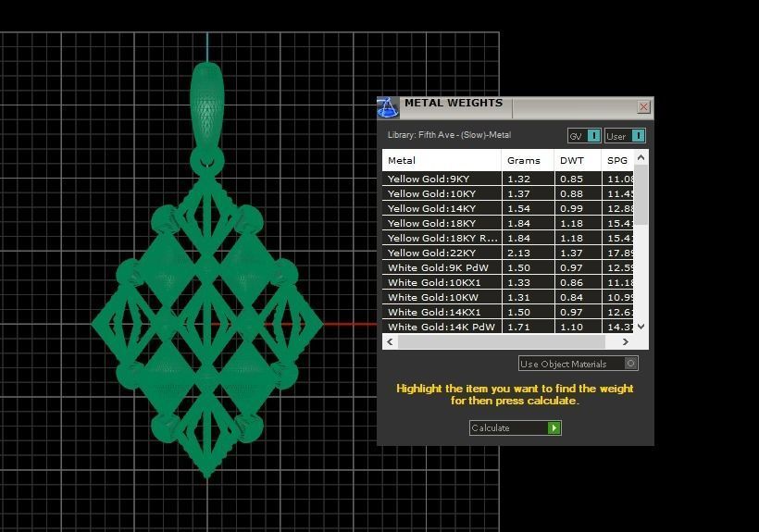
Task: Click the scroll down arrow of the list
Action: 641,327
